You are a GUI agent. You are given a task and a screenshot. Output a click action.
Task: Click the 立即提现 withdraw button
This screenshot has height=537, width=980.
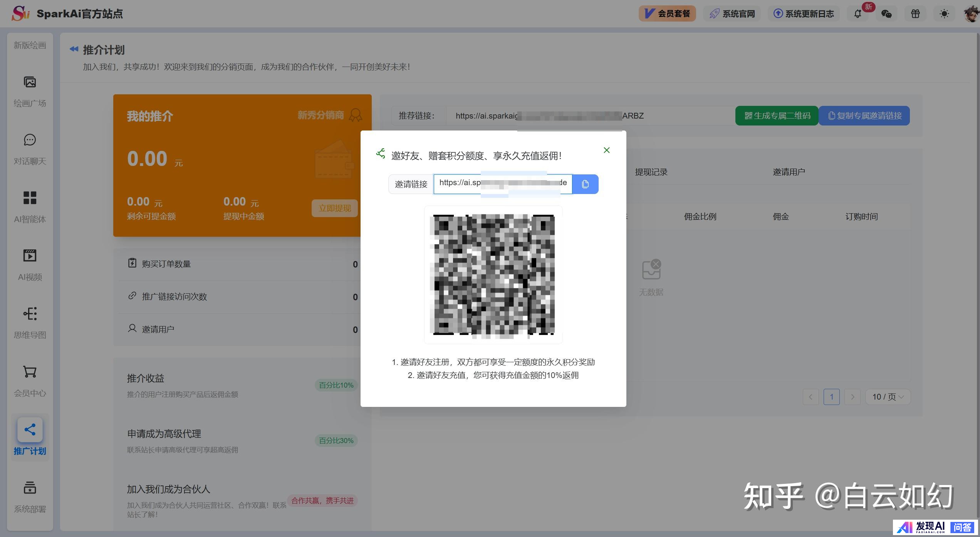(334, 208)
